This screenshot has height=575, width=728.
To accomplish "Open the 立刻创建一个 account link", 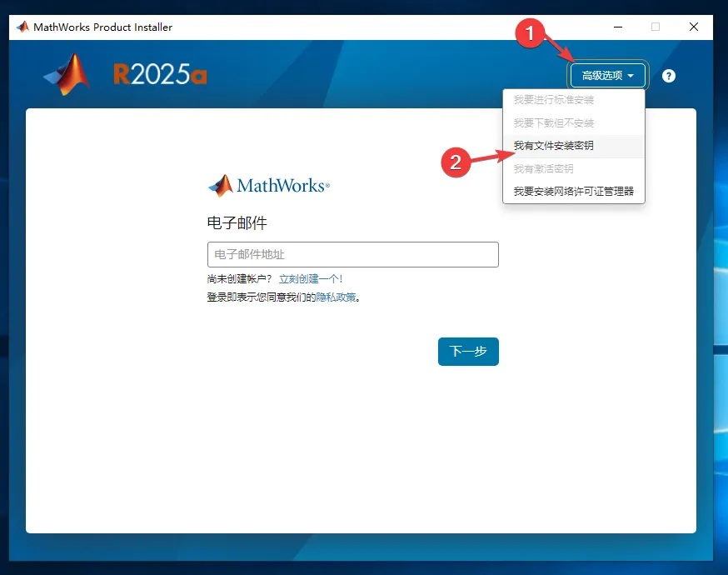I will [x=310, y=279].
